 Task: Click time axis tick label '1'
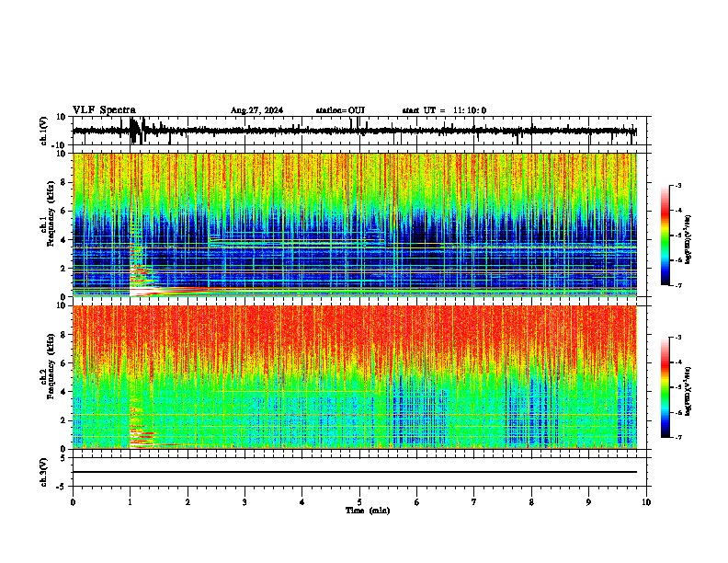[130, 502]
